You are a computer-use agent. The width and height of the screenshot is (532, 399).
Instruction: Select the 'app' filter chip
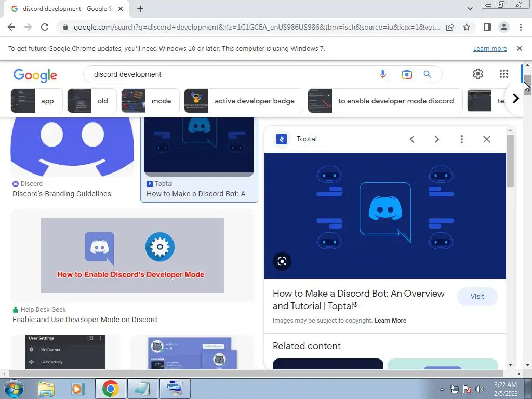(37, 101)
